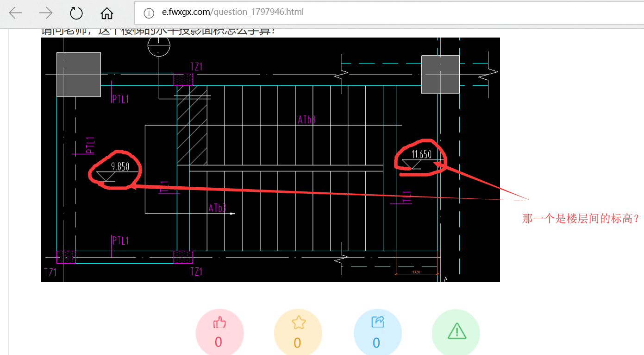The width and height of the screenshot is (644, 355).
Task: Click the 11.650 elevation label
Action: pyautogui.click(x=421, y=154)
